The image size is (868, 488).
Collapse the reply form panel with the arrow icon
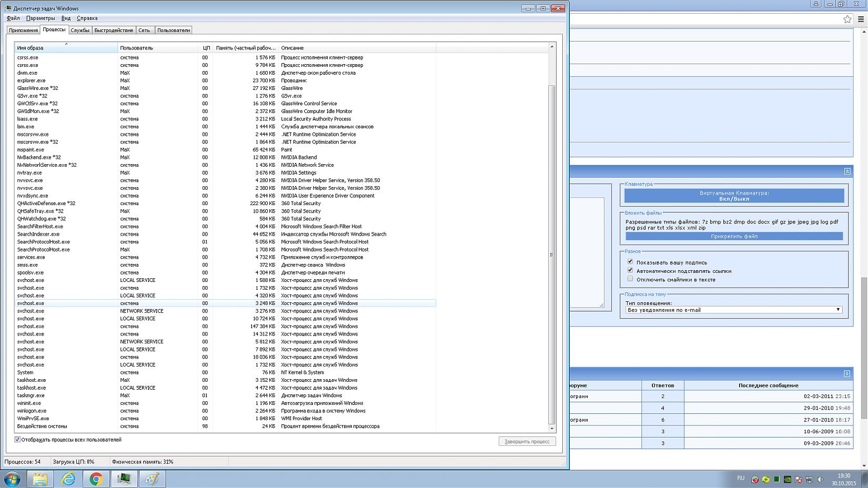[847, 171]
